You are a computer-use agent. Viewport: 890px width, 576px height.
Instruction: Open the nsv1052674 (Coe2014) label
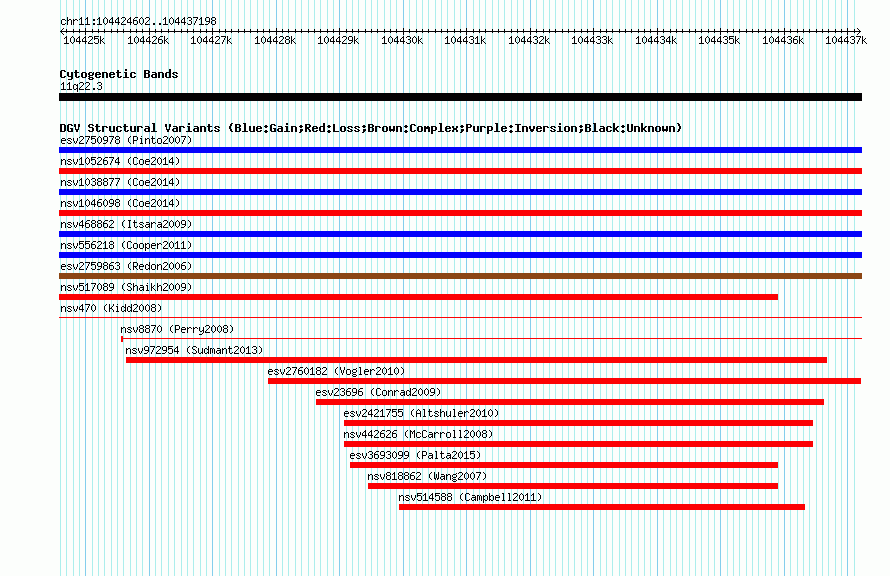click(120, 161)
